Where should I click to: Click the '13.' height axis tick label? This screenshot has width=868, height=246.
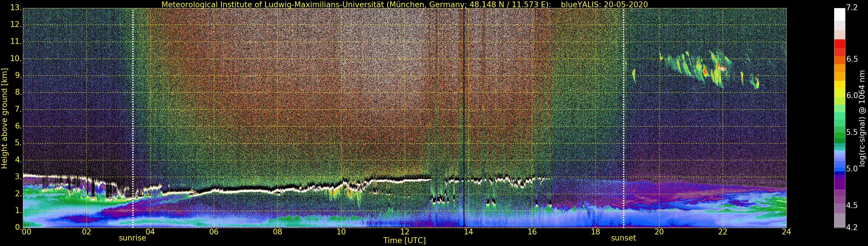(16, 8)
